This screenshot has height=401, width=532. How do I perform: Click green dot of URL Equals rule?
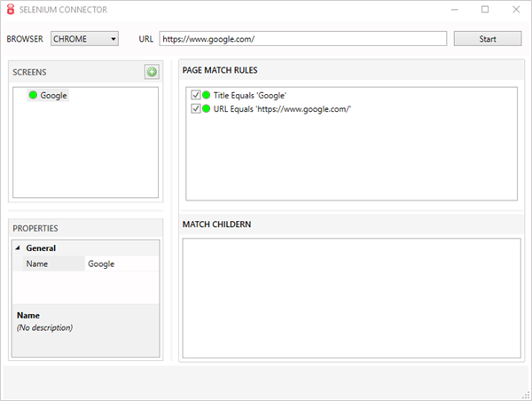pos(206,108)
